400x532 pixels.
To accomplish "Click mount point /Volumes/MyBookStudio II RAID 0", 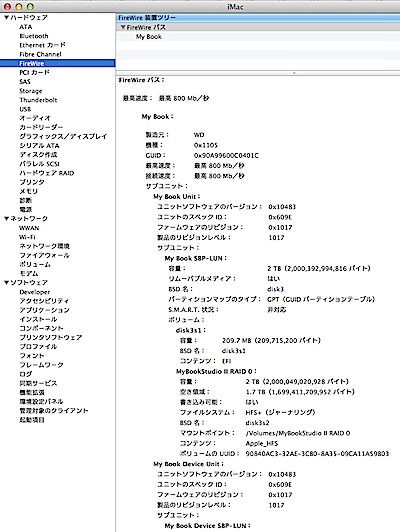I will click(x=298, y=433).
